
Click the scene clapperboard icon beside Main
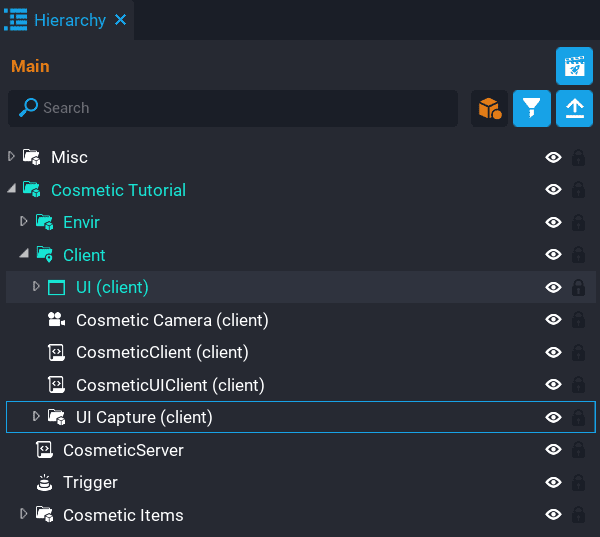(x=574, y=66)
